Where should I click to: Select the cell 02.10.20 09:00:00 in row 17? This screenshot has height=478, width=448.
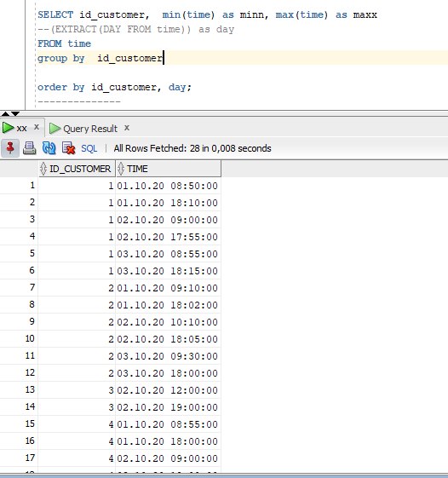click(x=168, y=458)
